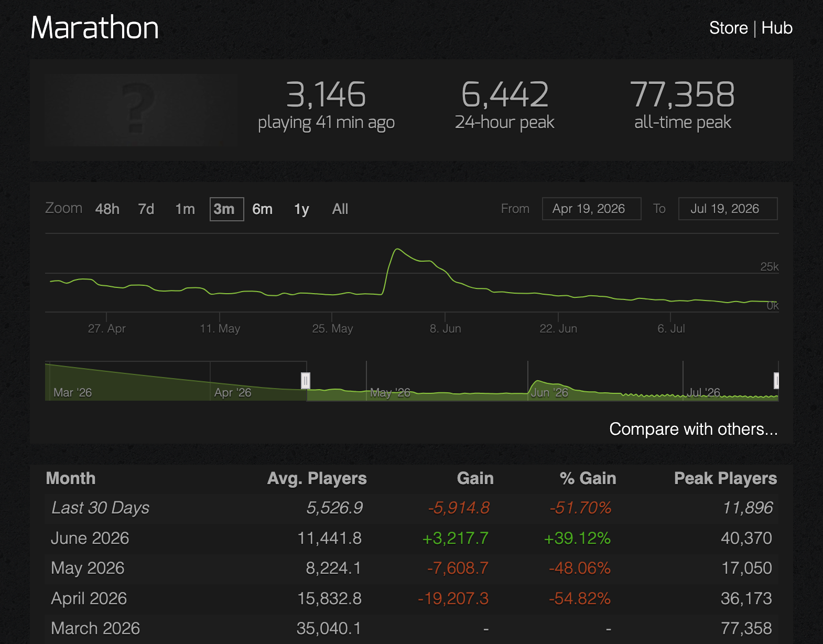Click the -7,608.7 gain value
This screenshot has width=823, height=644.
(458, 568)
